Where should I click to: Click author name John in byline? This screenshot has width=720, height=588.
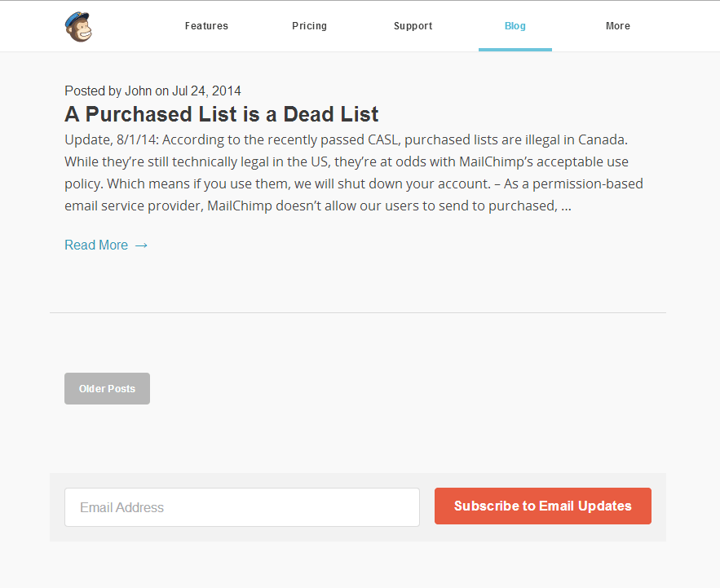(x=139, y=91)
